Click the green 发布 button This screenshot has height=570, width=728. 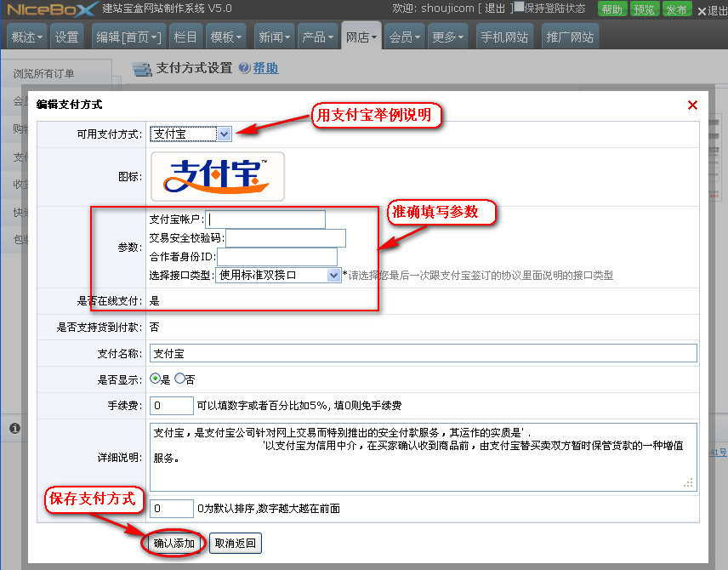676,9
